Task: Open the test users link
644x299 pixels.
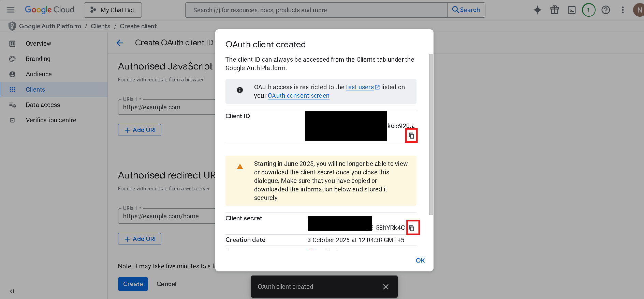Action: point(360,87)
